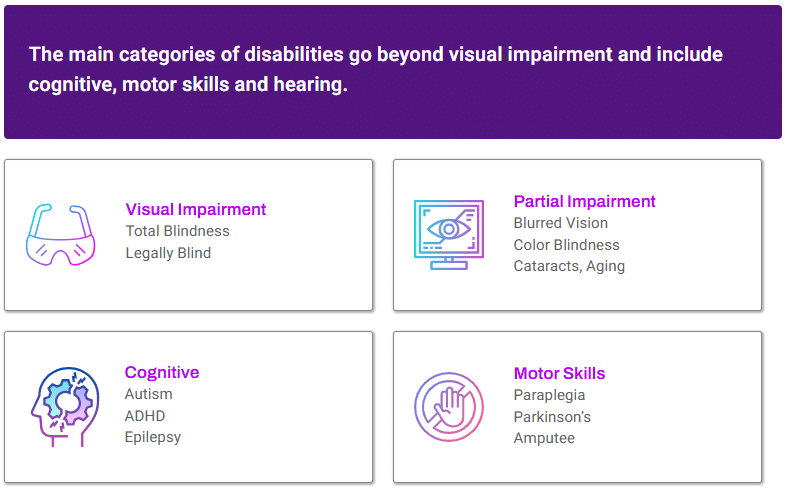Click the Blurred Vision entry

[560, 223]
